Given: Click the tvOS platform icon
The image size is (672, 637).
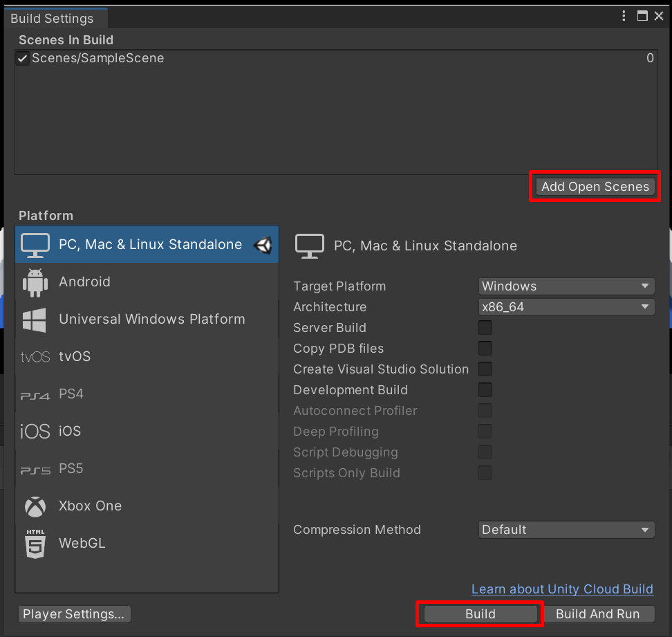Looking at the screenshot, I should click(x=35, y=357).
